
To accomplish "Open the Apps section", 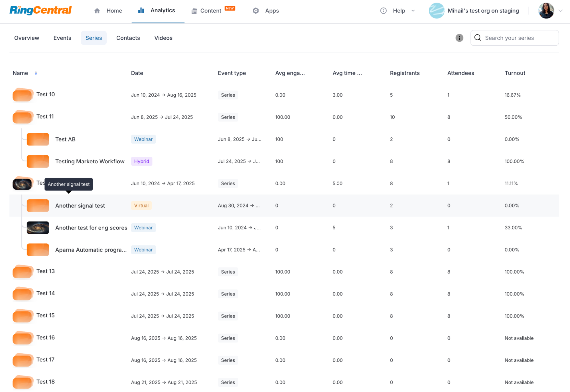I will (266, 11).
